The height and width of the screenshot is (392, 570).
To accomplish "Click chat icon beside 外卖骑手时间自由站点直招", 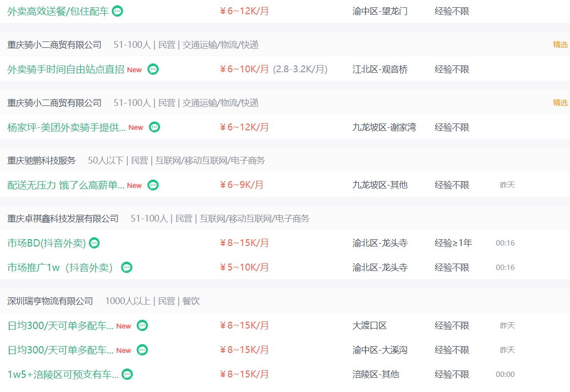I will tap(153, 69).
